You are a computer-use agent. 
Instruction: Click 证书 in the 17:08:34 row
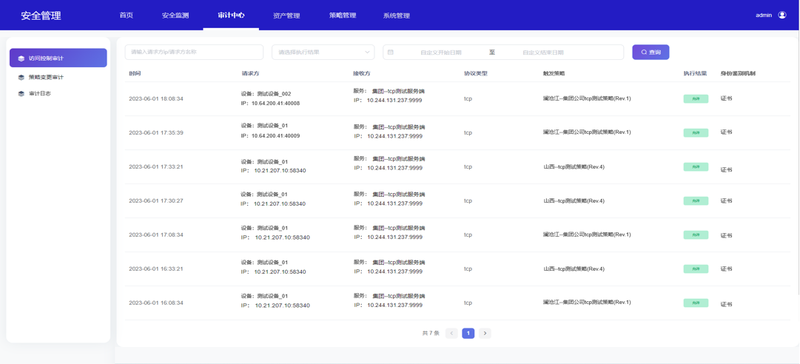(x=726, y=236)
